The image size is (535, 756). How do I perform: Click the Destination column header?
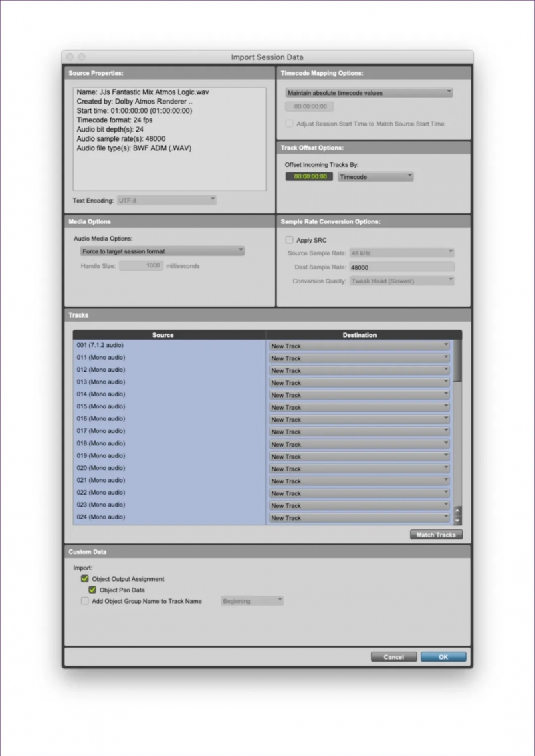pos(364,335)
